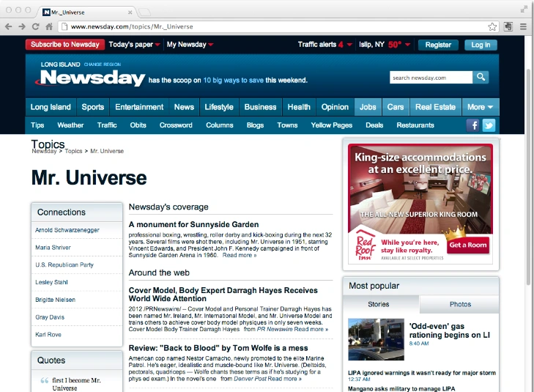Open the Opinion nav section
The image size is (534, 392).
(335, 107)
